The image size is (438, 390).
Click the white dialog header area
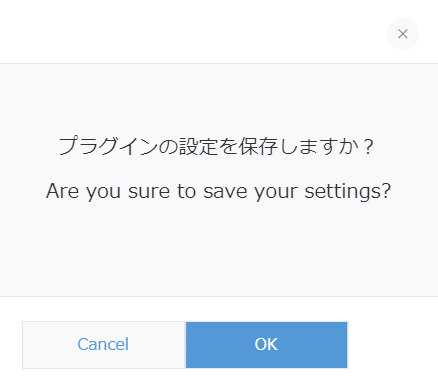pyautogui.click(x=193, y=32)
